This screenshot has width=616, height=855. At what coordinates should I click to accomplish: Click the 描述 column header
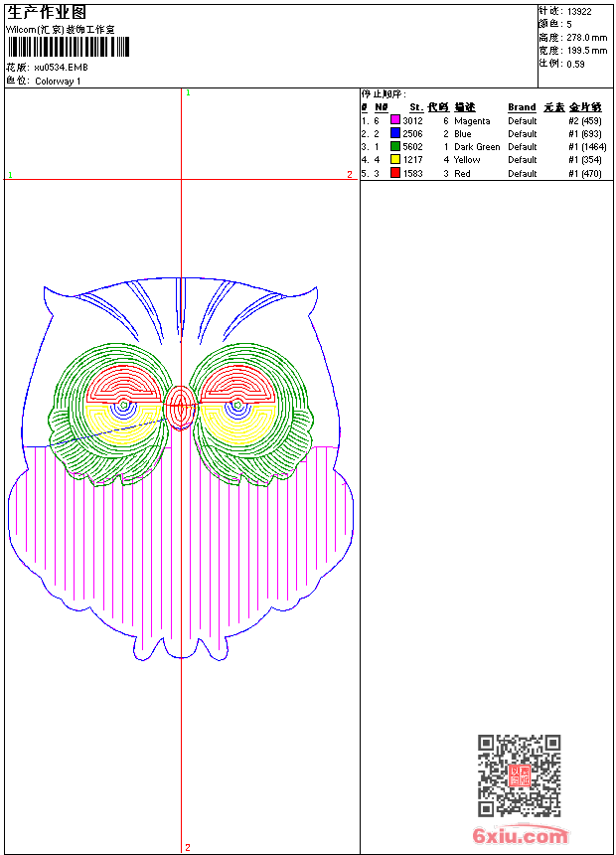[465, 107]
